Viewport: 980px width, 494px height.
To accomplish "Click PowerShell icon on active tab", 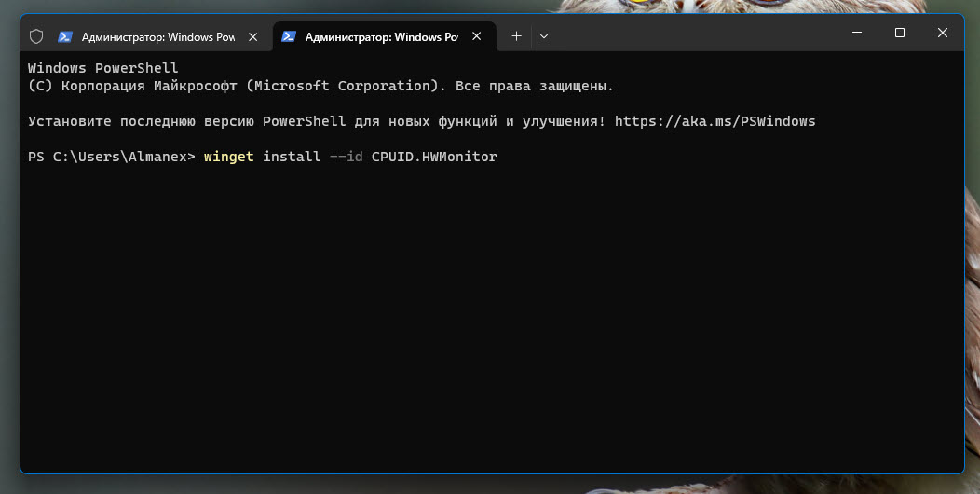I will (x=288, y=37).
